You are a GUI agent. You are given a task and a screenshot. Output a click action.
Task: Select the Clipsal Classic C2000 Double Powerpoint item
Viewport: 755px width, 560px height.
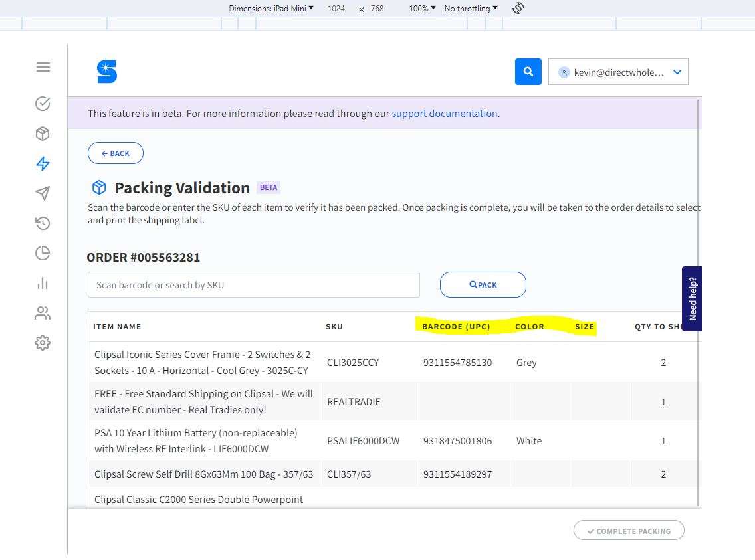[x=198, y=500]
